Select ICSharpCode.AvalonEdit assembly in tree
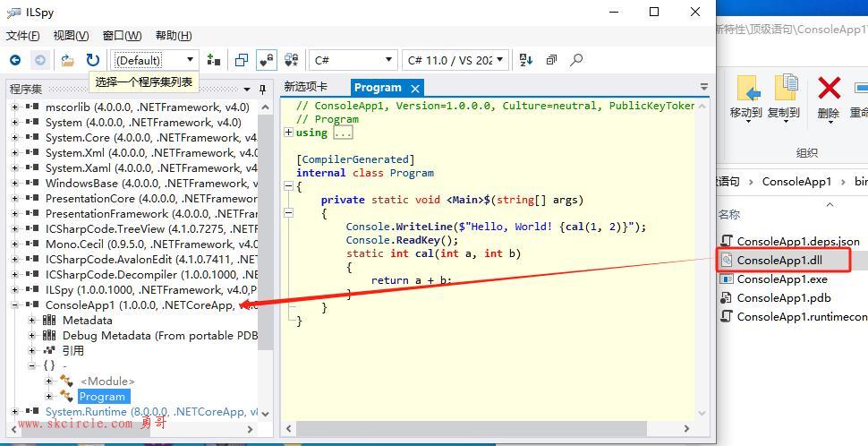868x446 pixels. tap(151, 260)
